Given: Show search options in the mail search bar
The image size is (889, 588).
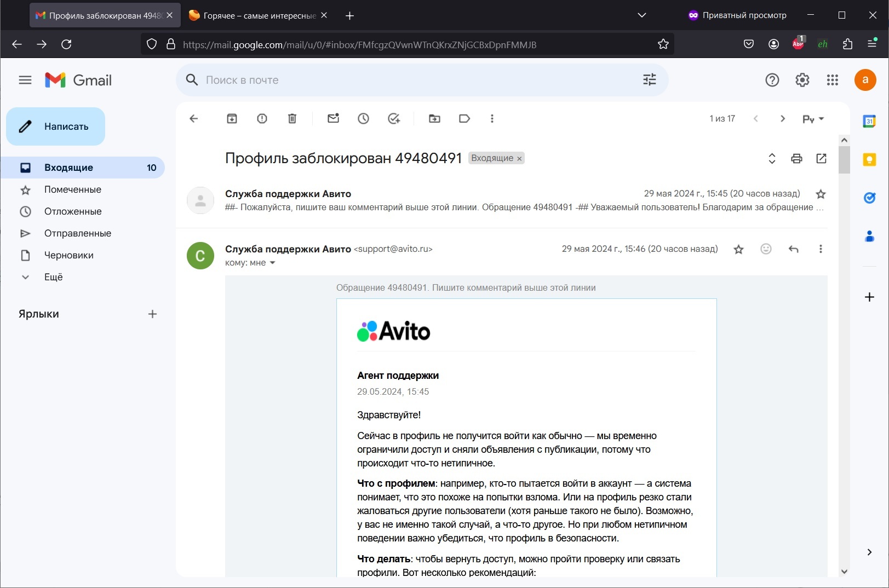Looking at the screenshot, I should 650,80.
